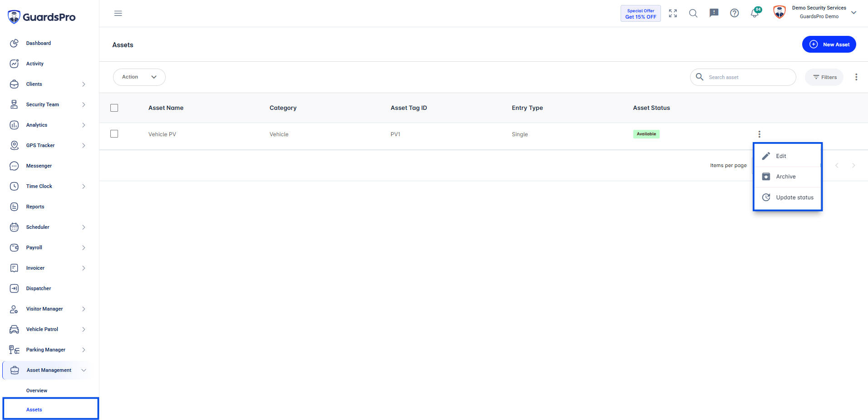The height and width of the screenshot is (420, 868).
Task: Open the Filters button
Action: click(x=824, y=77)
